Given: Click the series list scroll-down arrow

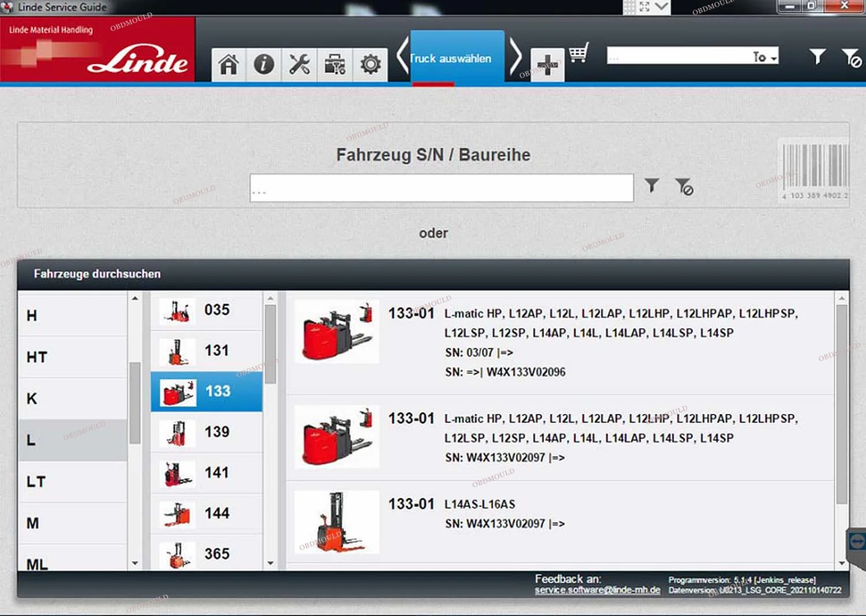Looking at the screenshot, I should tap(270, 563).
